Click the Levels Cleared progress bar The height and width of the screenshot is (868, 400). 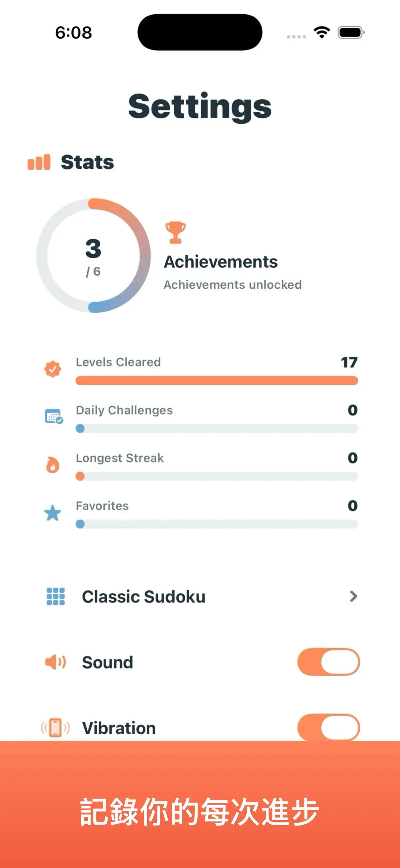(217, 381)
